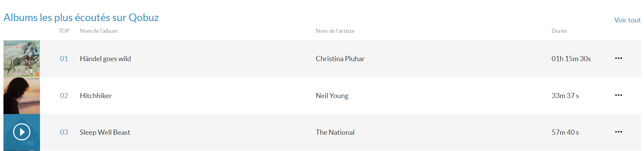The height and width of the screenshot is (151, 644).
Task: Open artist Christina Pluhar
Action: (340, 59)
